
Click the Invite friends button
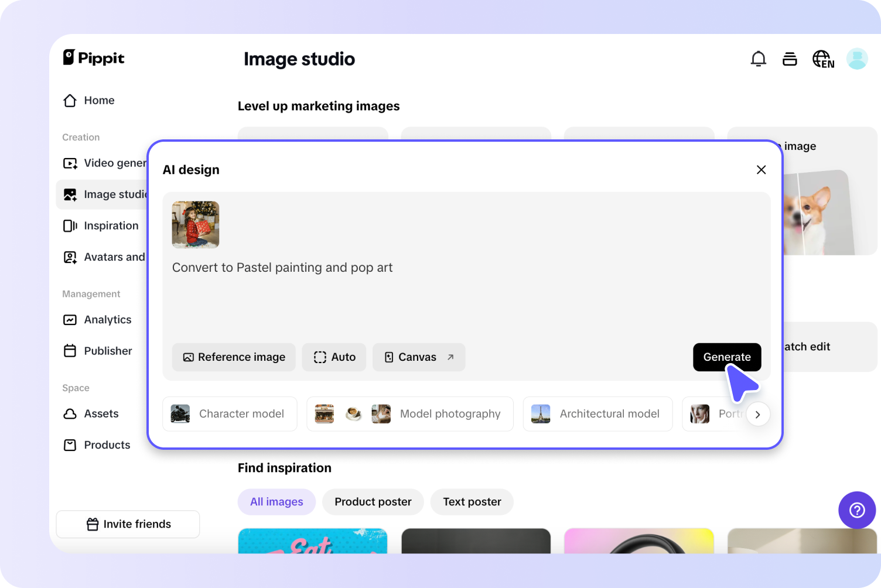(128, 524)
